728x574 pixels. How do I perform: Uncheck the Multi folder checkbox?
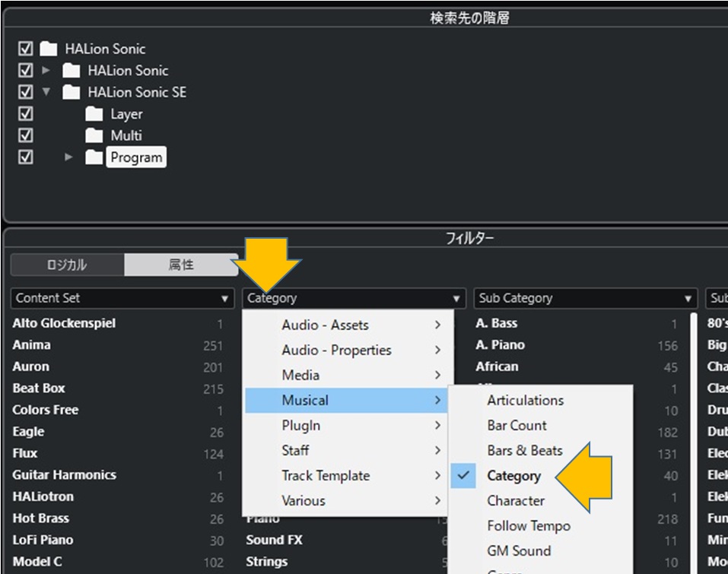pyautogui.click(x=26, y=135)
